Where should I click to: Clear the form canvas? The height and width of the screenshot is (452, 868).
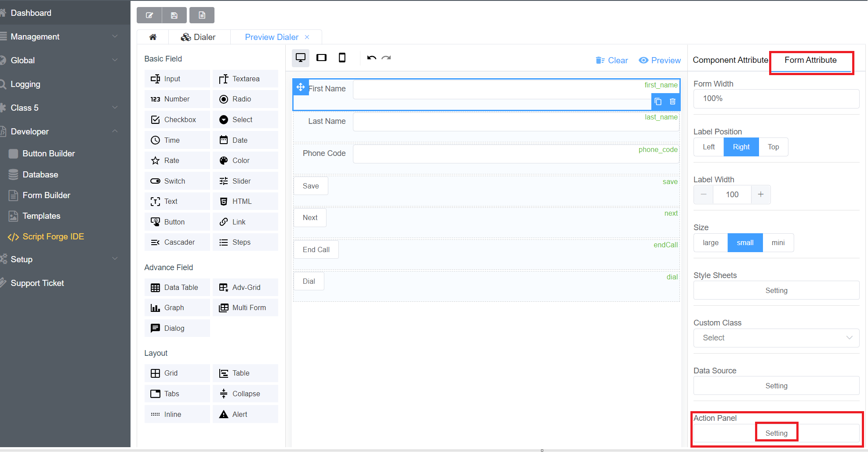612,61
